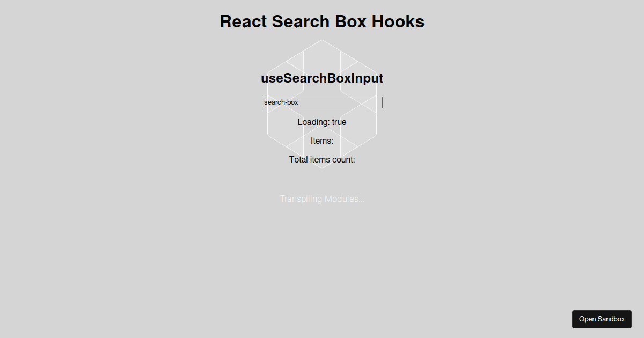Screen dimensions: 644x338
Task: Expand the useSearchBoxInput section heading
Action: [322, 78]
